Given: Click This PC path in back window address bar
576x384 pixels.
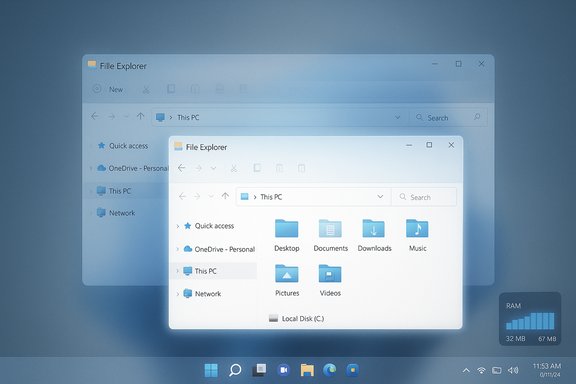Looking at the screenshot, I should pos(188,118).
